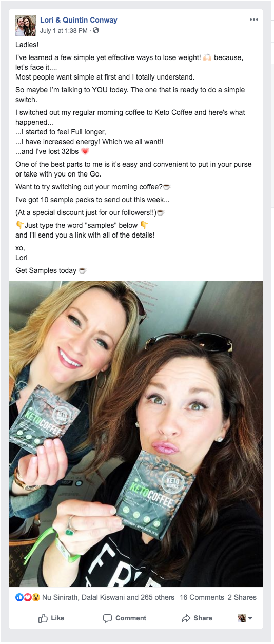Click the post text 'Get Samples today'
The height and width of the screenshot is (644, 274).
pyautogui.click(x=46, y=270)
